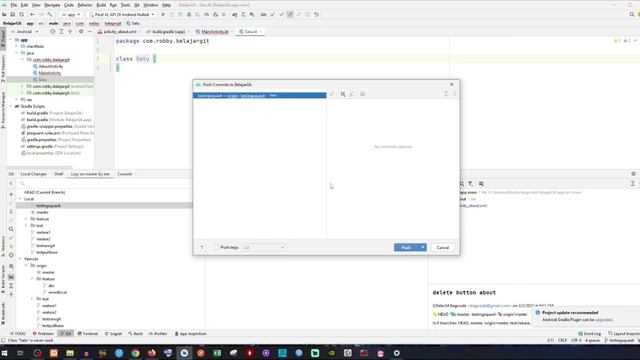
Task: Click the Make Project hammer icon
Action: tap(50, 15)
